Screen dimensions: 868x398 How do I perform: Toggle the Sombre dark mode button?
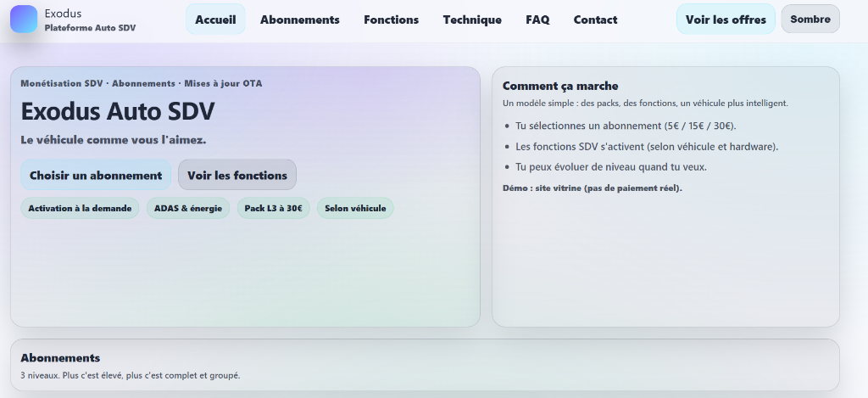point(810,19)
